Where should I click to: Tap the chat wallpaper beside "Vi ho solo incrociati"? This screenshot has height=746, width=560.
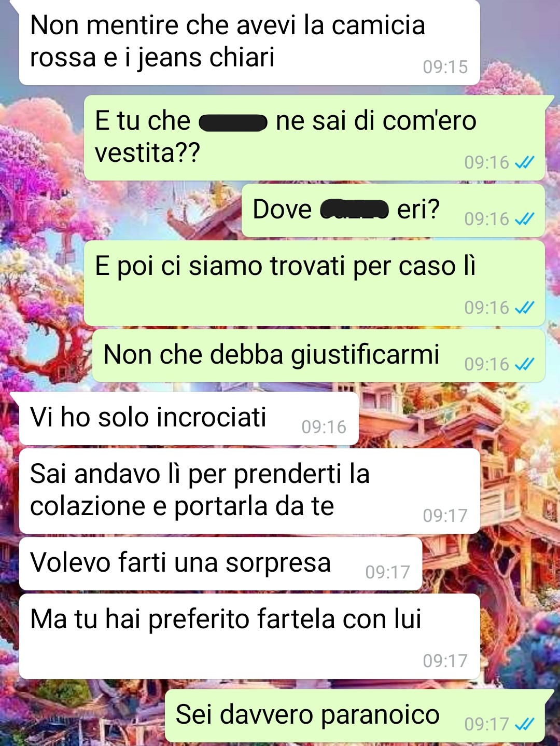coord(456,418)
